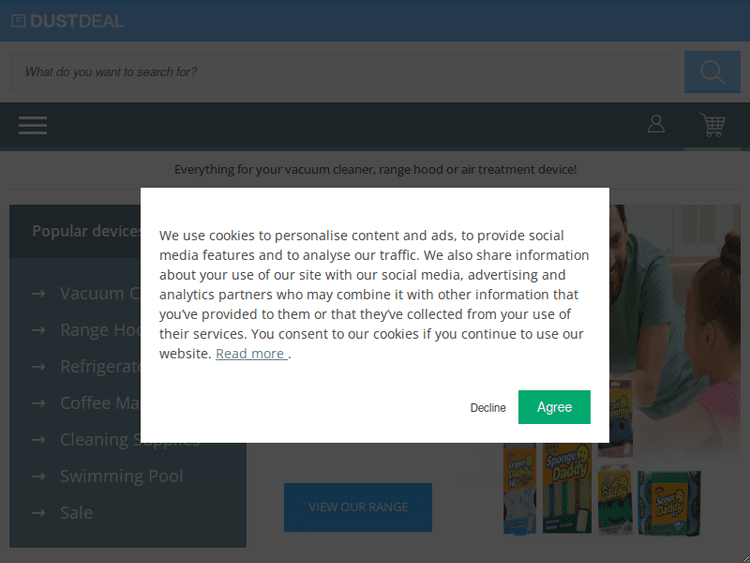This screenshot has height=563, width=750.
Task: Decline the cookie consent
Action: (488, 408)
